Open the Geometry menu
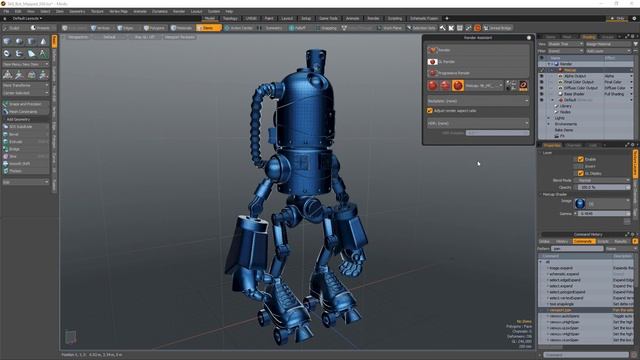Screen dimensions: 640x360 (77, 11)
